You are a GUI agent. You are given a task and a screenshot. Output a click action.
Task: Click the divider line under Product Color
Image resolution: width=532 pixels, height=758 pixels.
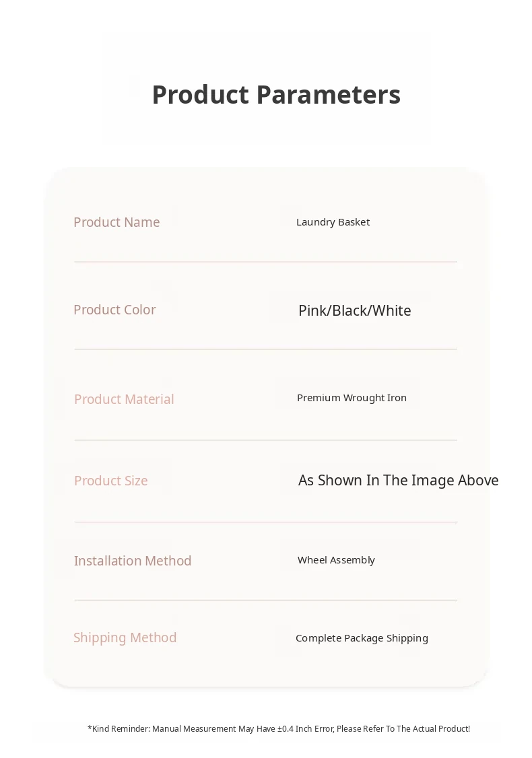[265, 349]
